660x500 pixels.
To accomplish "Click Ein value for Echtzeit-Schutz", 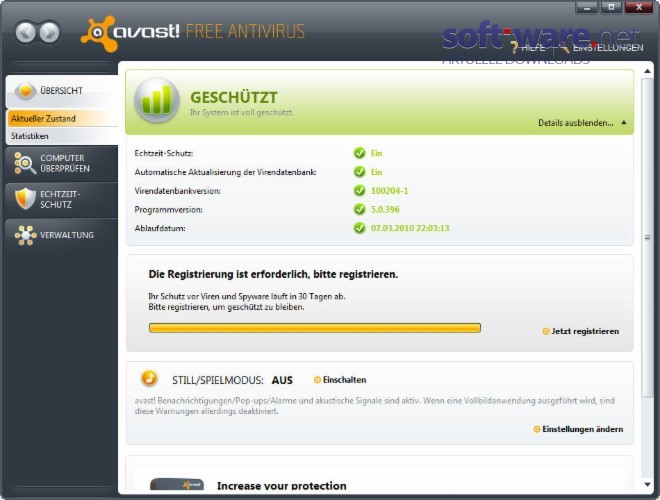I will coord(376,153).
